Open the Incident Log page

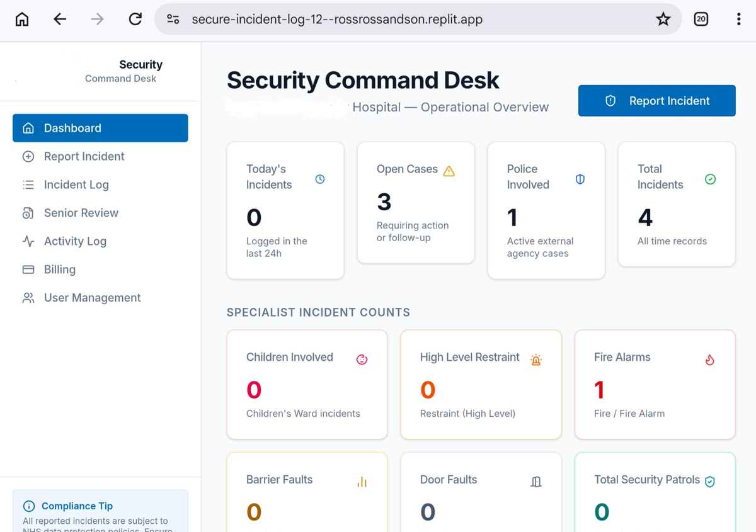[x=100, y=184]
